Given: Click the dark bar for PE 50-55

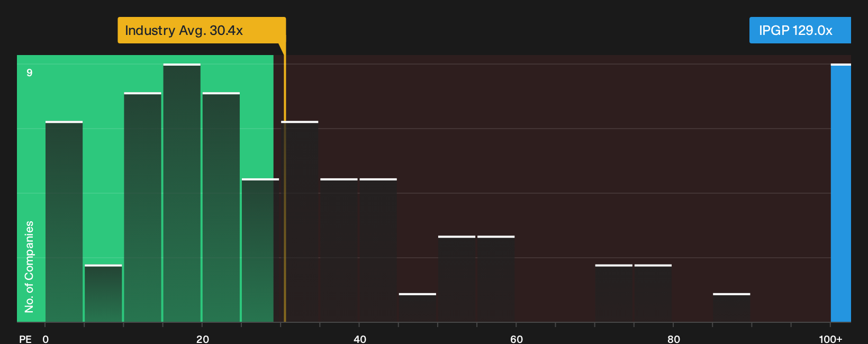Looking at the screenshot, I should (457, 279).
